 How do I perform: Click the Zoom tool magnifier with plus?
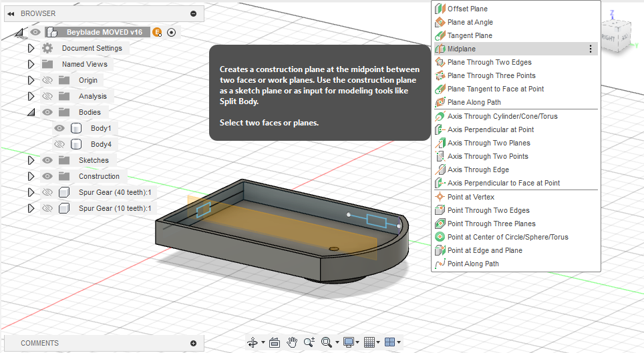(309, 342)
